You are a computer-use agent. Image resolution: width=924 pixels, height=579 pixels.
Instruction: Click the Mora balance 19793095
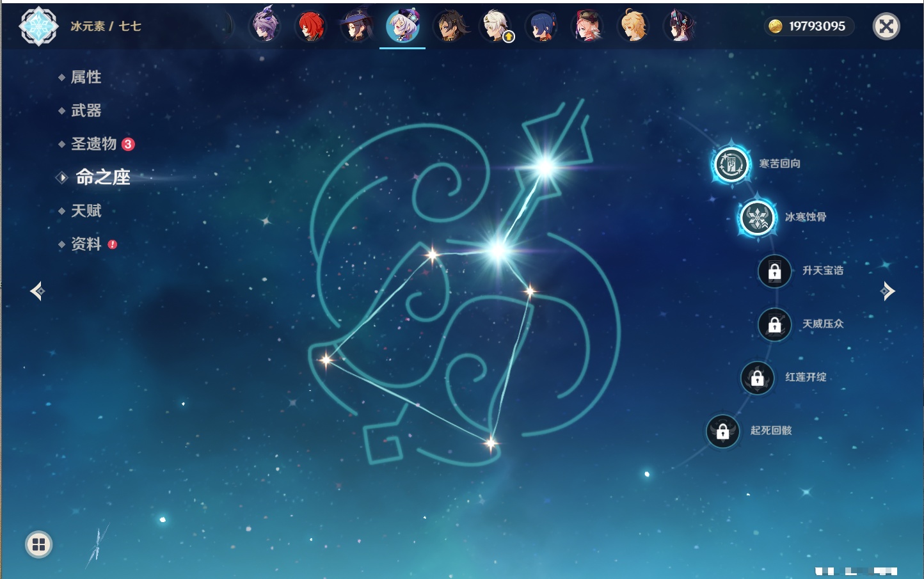pyautogui.click(x=817, y=26)
